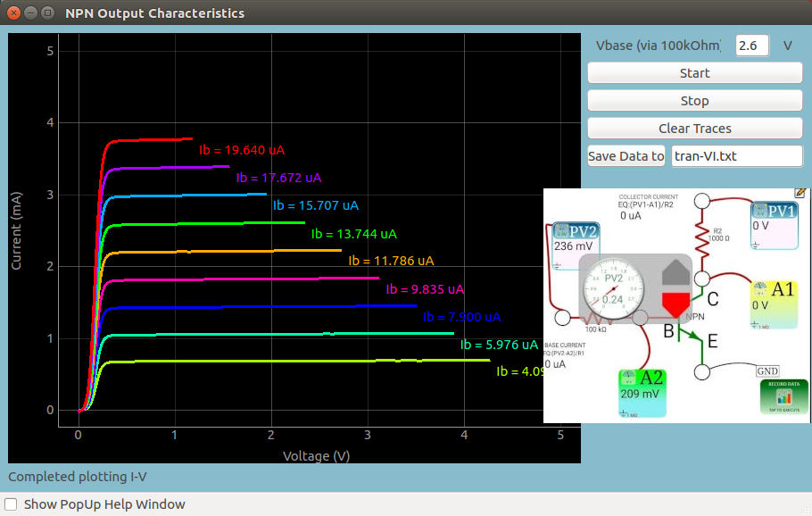Click the PV2 dial gauge

click(x=613, y=295)
